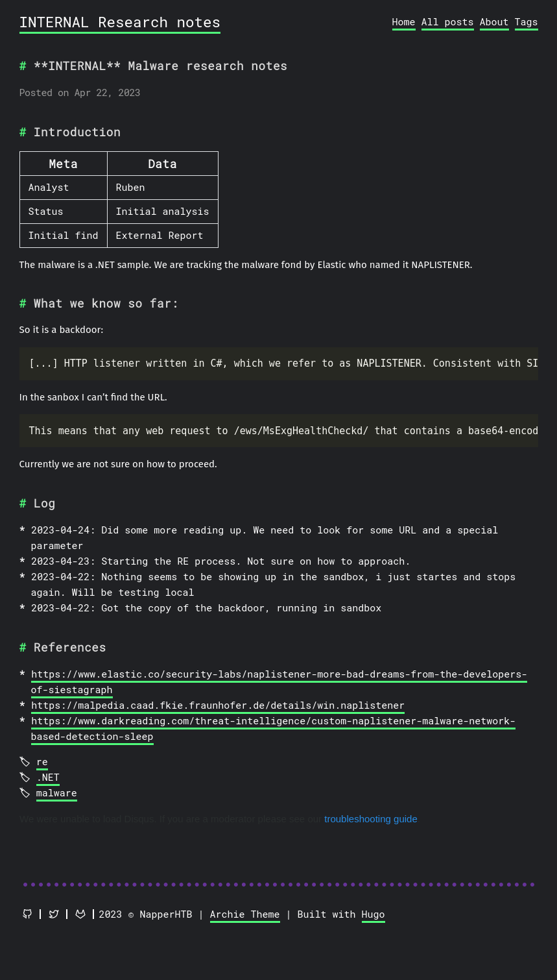Open the GitHub icon in footer
The image size is (557, 980).
coord(27,914)
